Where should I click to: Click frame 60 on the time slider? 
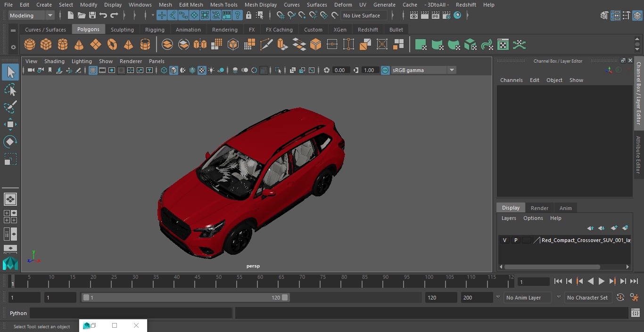pyautogui.click(x=260, y=281)
